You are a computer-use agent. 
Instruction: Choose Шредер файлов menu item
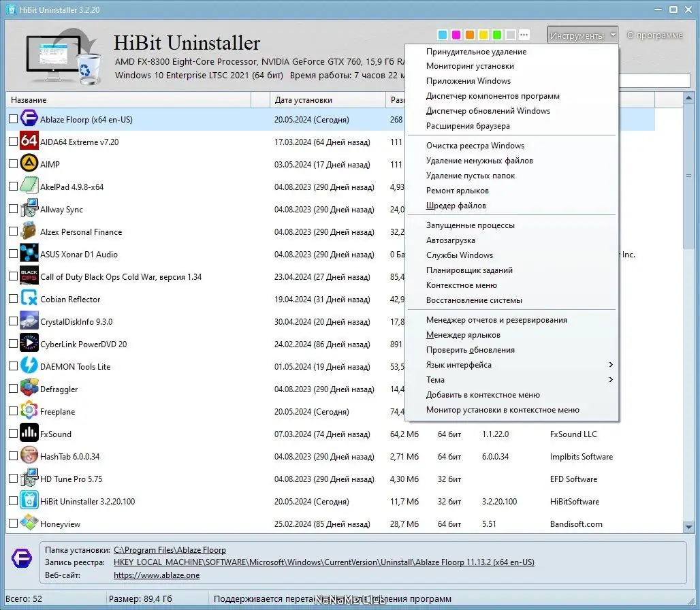[x=511, y=206]
